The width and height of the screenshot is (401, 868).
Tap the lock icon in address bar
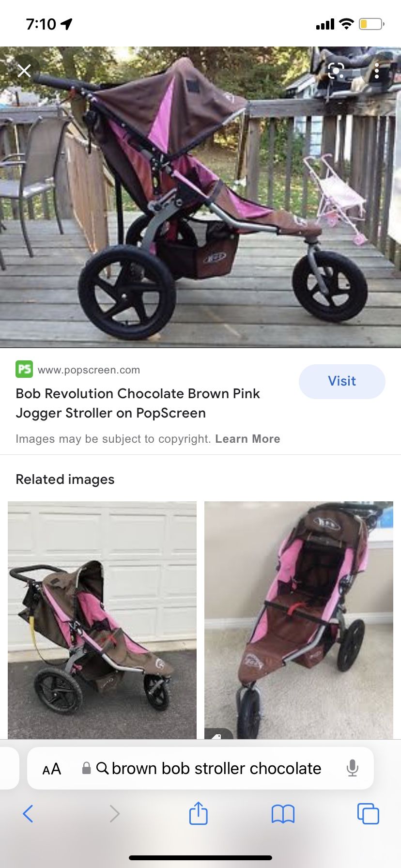86,768
